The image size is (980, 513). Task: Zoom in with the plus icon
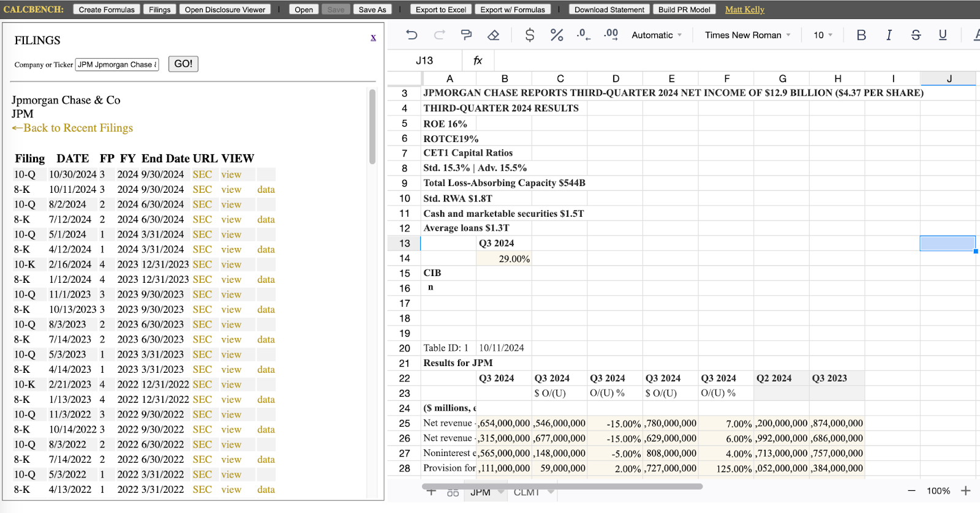click(966, 491)
